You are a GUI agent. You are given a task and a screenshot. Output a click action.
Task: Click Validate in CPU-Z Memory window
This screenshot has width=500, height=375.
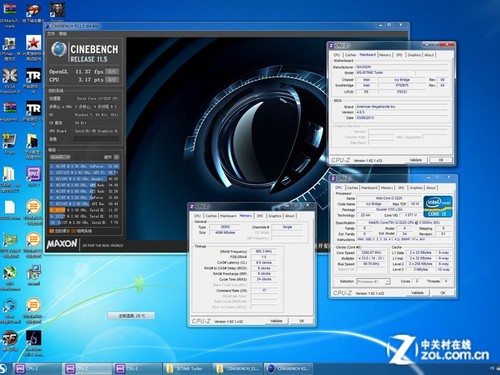(x=276, y=321)
